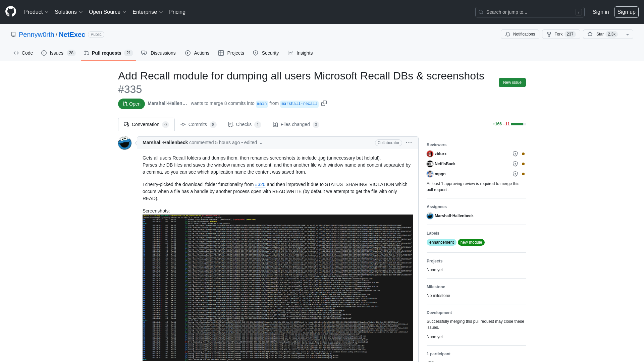Viewport: 644px width, 362px height.
Task: Click the Notifications button
Action: coord(520,34)
